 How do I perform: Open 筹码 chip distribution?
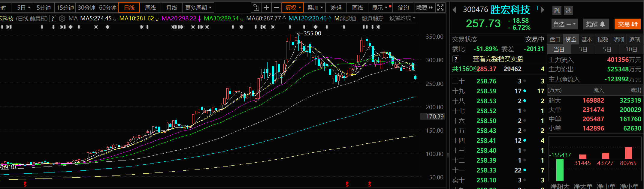(336, 7)
